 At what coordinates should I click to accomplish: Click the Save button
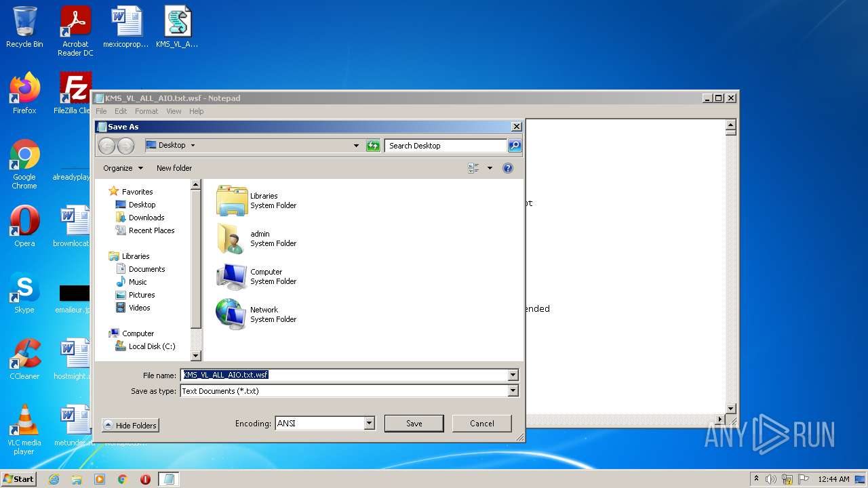(414, 424)
